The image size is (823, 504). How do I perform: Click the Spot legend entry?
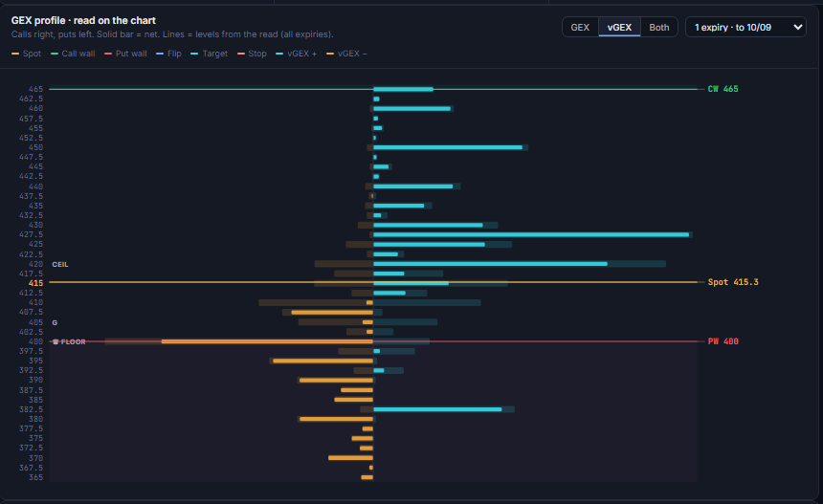(x=26, y=54)
